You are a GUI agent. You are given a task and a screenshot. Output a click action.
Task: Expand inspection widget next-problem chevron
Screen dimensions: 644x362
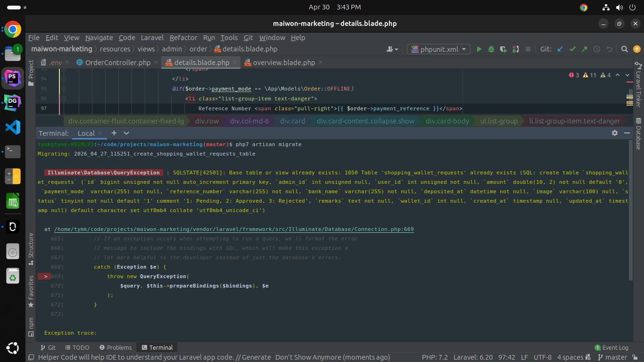pos(627,75)
